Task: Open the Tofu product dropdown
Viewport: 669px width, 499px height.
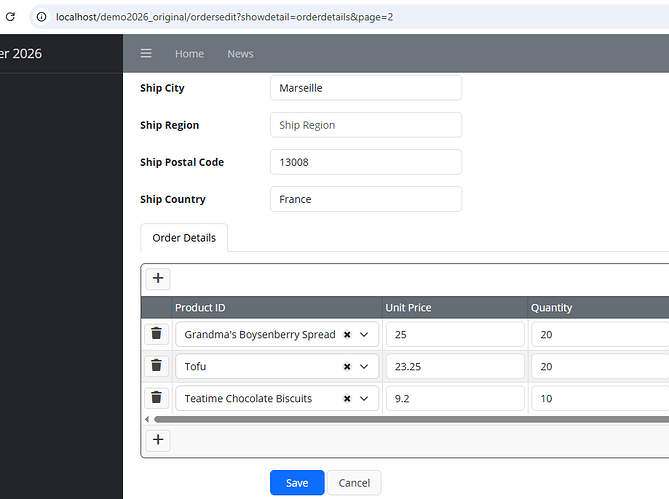Action: pyautogui.click(x=364, y=367)
